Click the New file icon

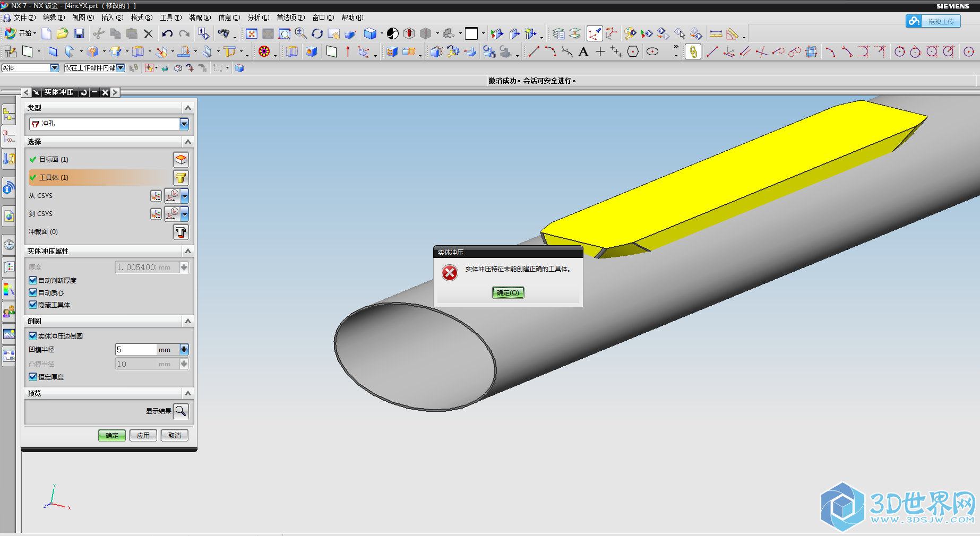[x=47, y=33]
